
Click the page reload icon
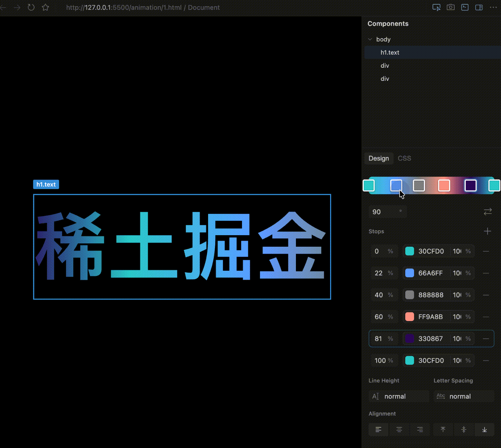click(31, 7)
